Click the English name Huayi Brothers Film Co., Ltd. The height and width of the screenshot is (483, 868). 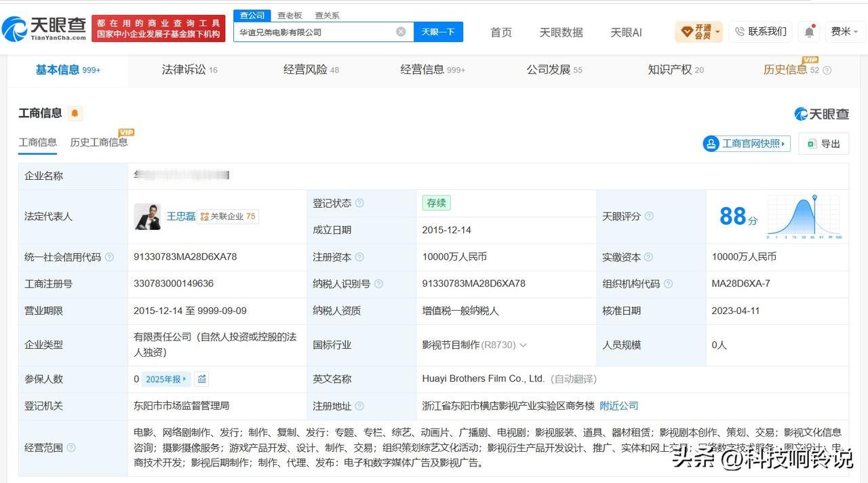[483, 379]
